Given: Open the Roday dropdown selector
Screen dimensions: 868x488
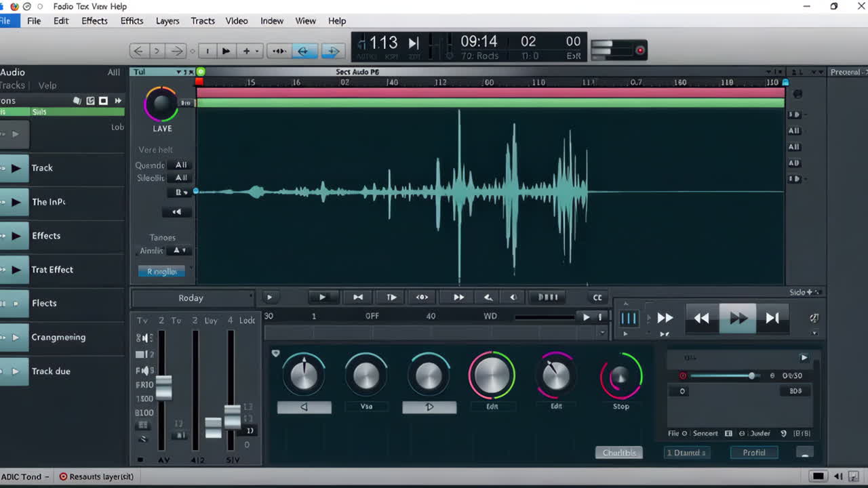Looking at the screenshot, I should (x=193, y=298).
